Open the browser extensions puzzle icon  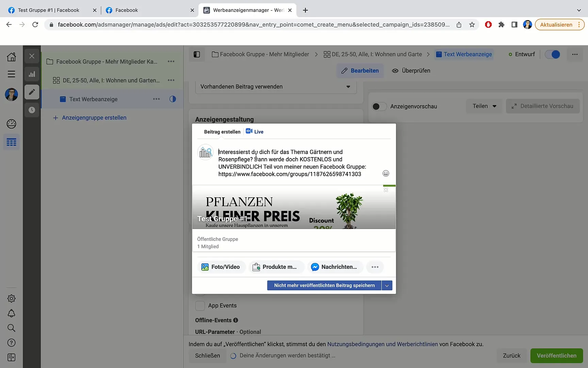501,25
